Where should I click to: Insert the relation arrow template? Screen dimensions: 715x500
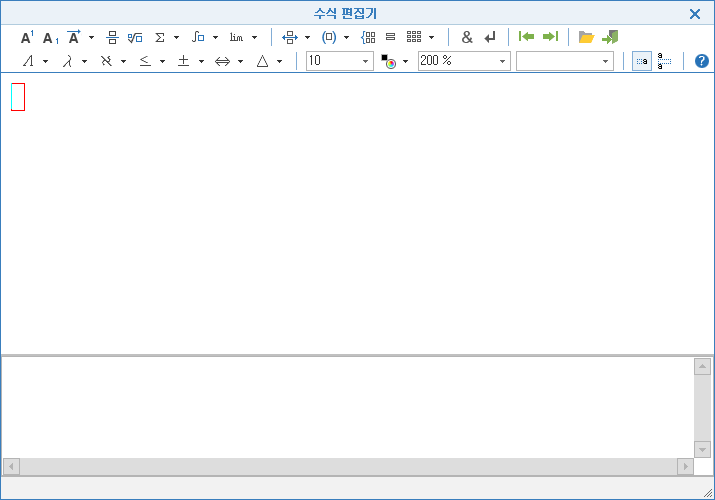(x=290, y=37)
